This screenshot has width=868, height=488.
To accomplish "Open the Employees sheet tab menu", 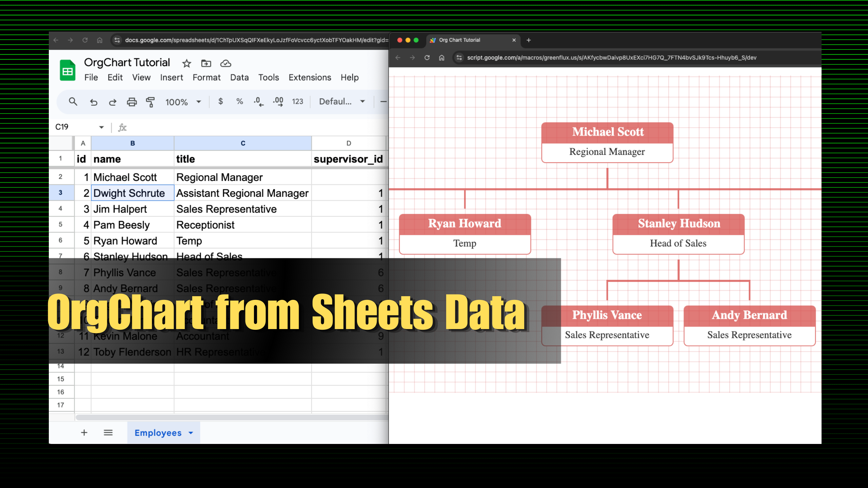I will [x=190, y=433].
